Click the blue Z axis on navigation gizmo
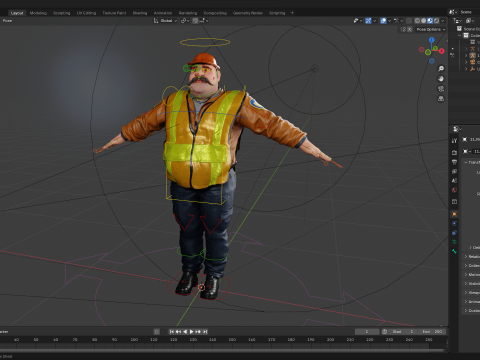 [432, 40]
